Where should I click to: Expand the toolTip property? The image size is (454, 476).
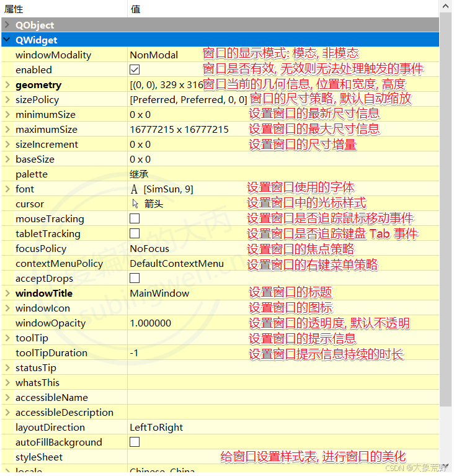pyautogui.click(x=7, y=338)
